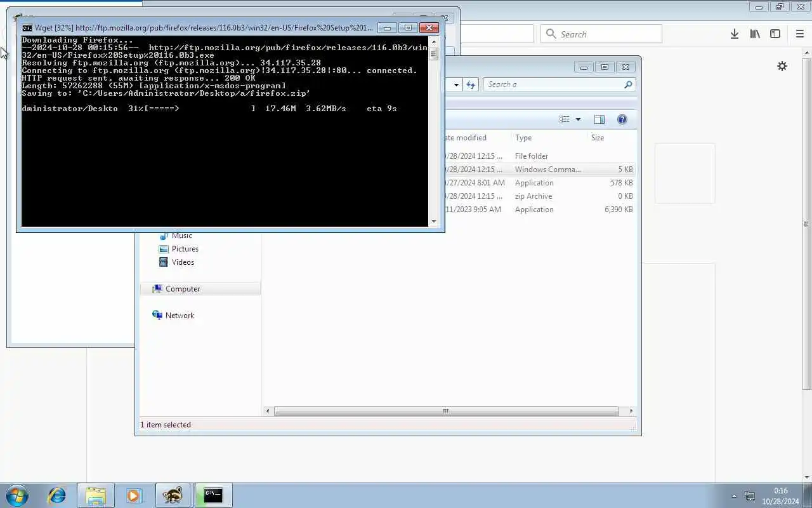812x508 pixels.
Task: Sort by Date modified column
Action: 476,138
